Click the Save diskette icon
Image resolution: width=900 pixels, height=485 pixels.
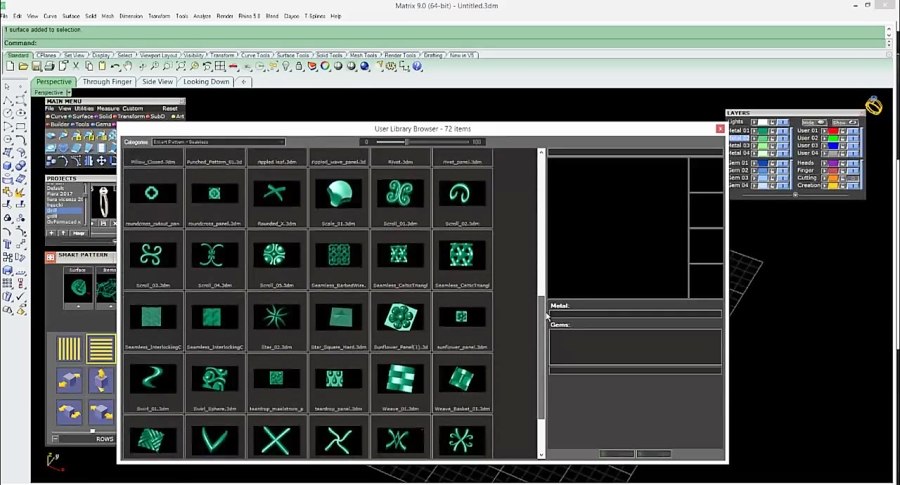(x=36, y=67)
